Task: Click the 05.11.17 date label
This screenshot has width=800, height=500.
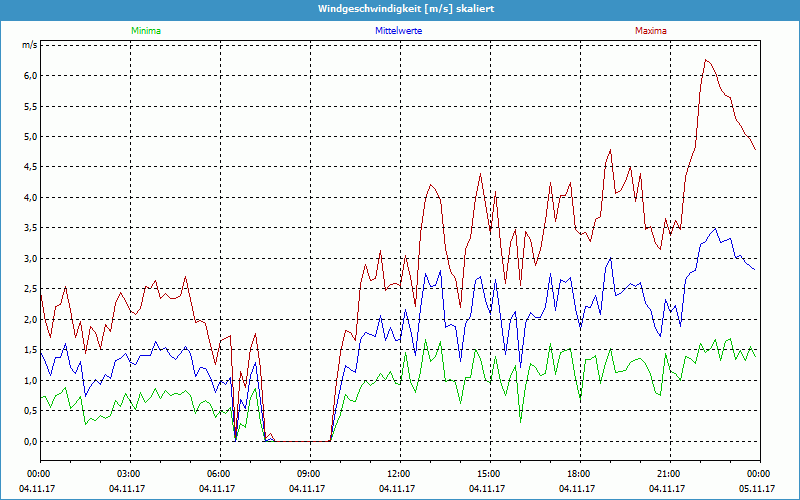Action: 758,489
